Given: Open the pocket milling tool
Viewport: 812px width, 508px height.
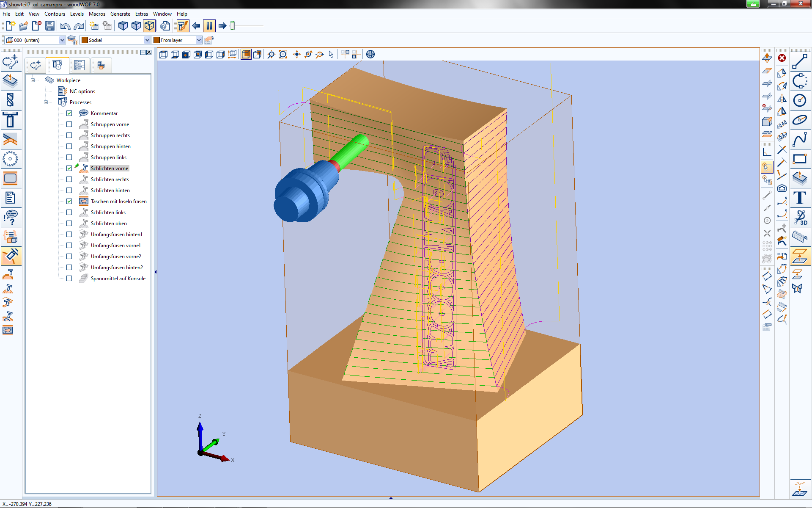Looking at the screenshot, I should coord(11,179).
